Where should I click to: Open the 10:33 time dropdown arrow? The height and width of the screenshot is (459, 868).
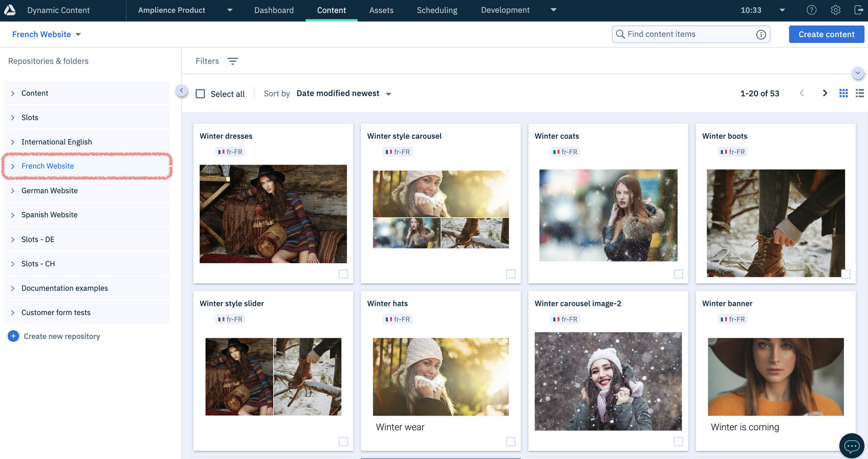coord(782,10)
